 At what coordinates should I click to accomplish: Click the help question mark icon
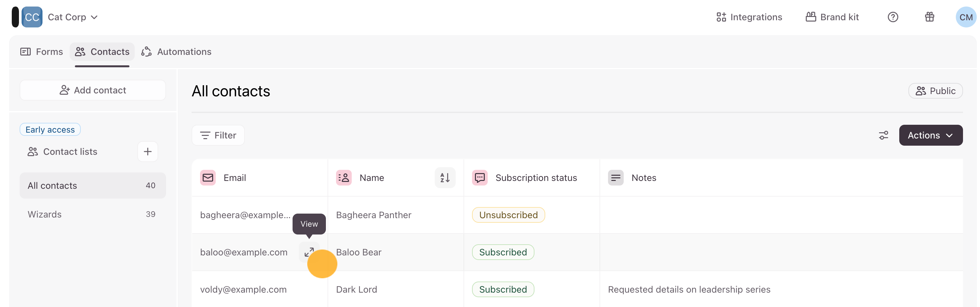coord(892,17)
